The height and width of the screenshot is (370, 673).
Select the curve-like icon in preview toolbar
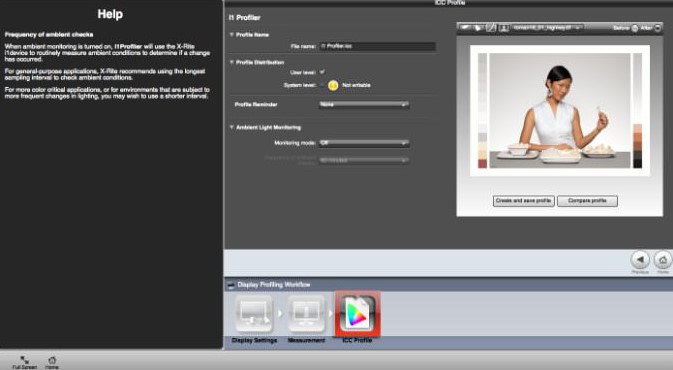(x=491, y=28)
